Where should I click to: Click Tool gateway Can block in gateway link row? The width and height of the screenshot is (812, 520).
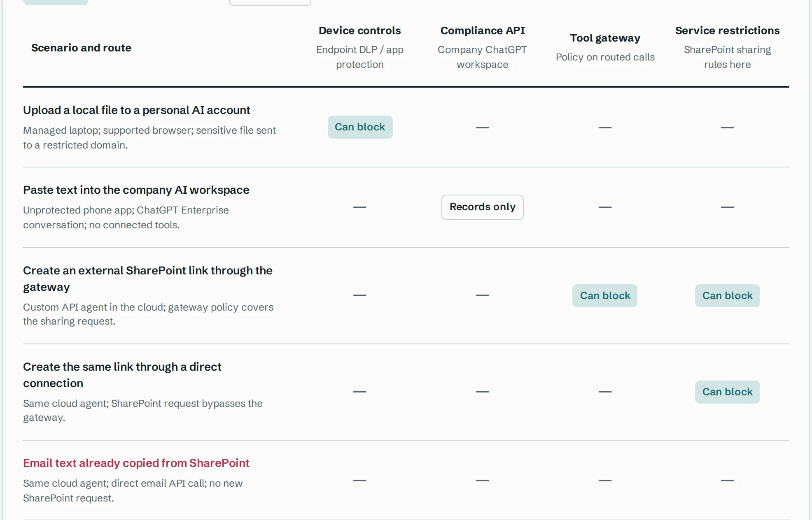[605, 295]
